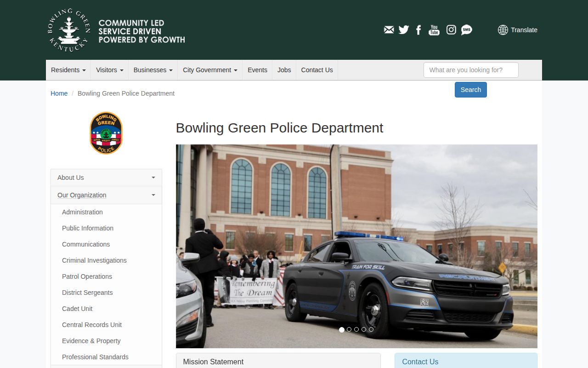Screen dimensions: 588x368
Task: Click the Translate text in the header
Action: [524, 30]
